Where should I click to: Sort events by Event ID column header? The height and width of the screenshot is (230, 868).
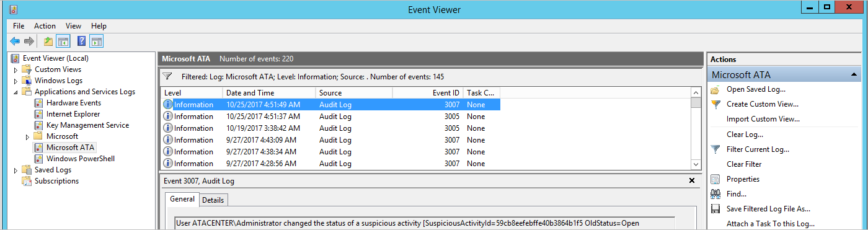click(428, 93)
